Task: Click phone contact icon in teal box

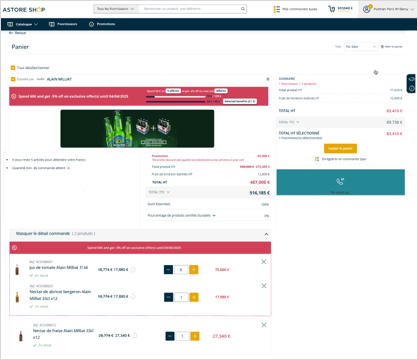Action: click(340, 181)
